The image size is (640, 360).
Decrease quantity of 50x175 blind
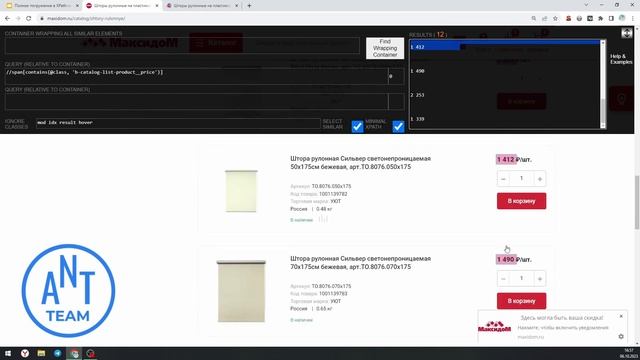[x=503, y=179]
